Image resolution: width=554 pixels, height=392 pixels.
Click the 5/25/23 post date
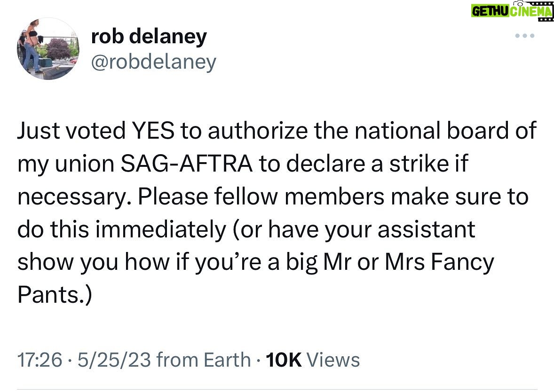coord(114,360)
